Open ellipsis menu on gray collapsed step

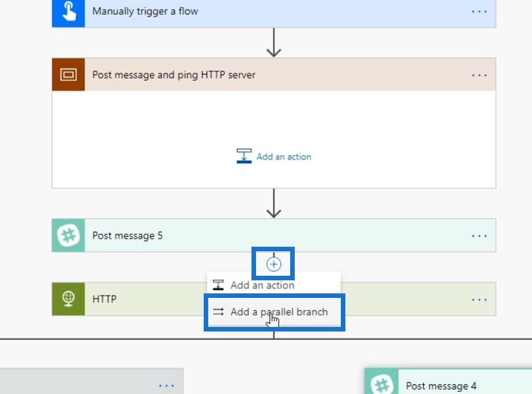(x=166, y=385)
